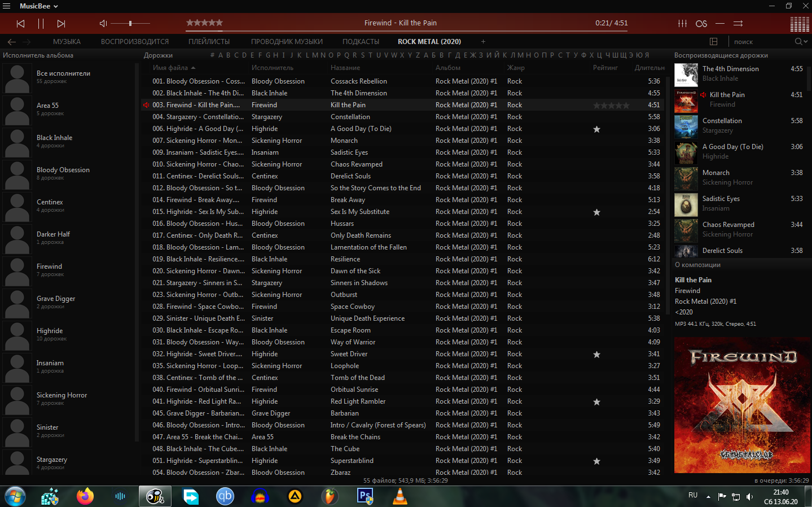Sort tracks by the Имя файла column
Screen dimensions: 812x507
coord(170,68)
